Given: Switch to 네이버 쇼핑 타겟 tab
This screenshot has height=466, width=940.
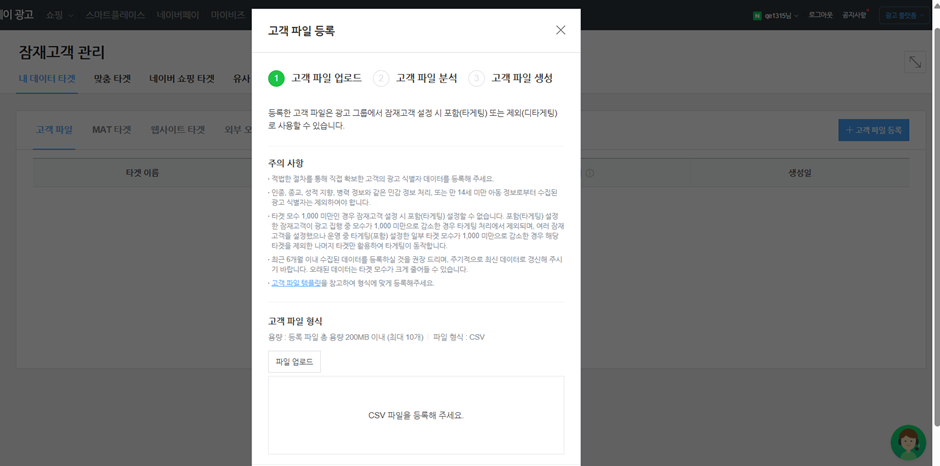Looking at the screenshot, I should pyautogui.click(x=182, y=79).
